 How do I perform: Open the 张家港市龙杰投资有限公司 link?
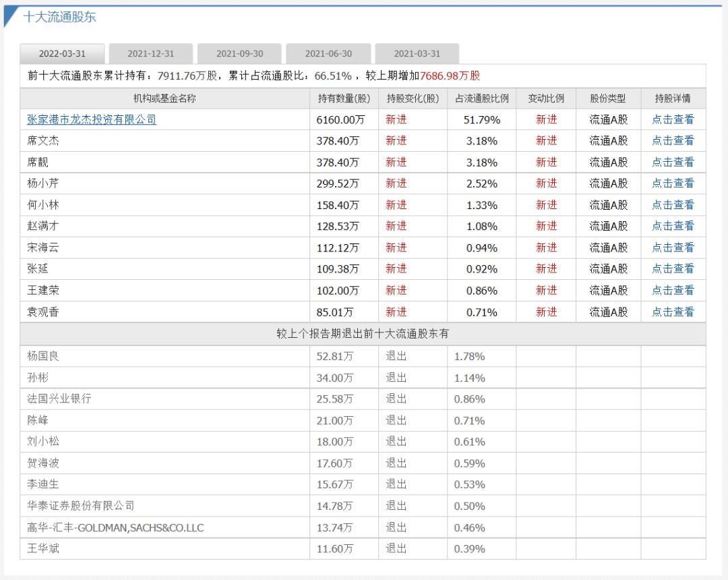point(92,119)
